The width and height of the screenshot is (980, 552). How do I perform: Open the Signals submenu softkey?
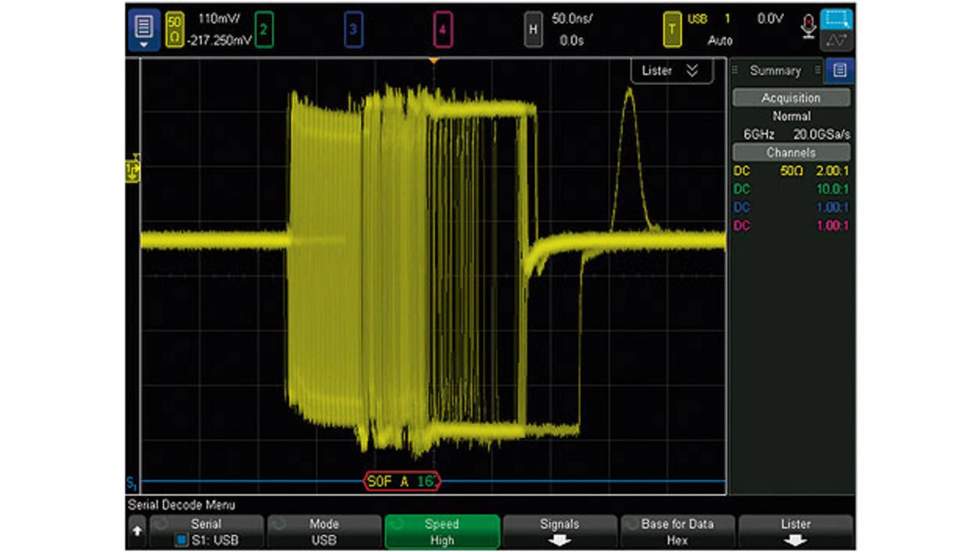pos(560,532)
